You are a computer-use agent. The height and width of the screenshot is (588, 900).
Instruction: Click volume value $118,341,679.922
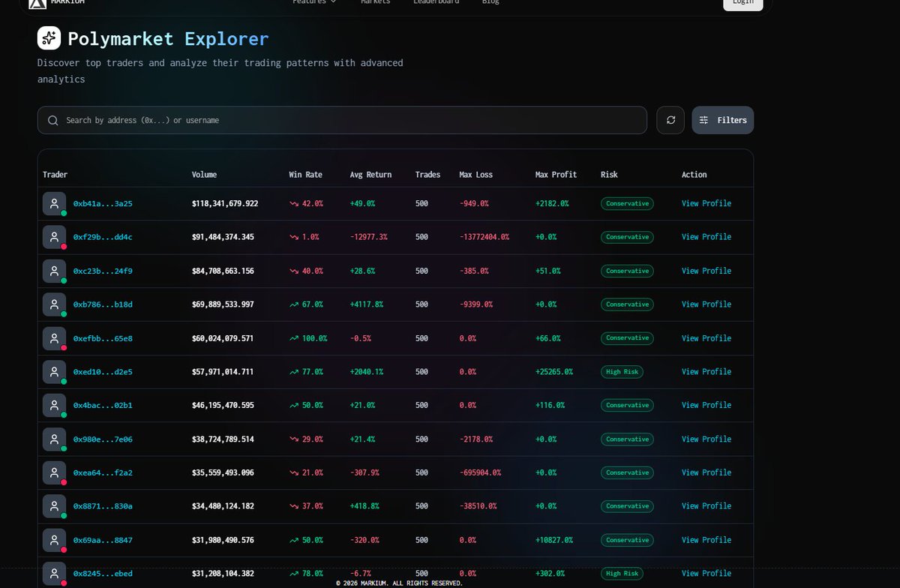point(225,203)
